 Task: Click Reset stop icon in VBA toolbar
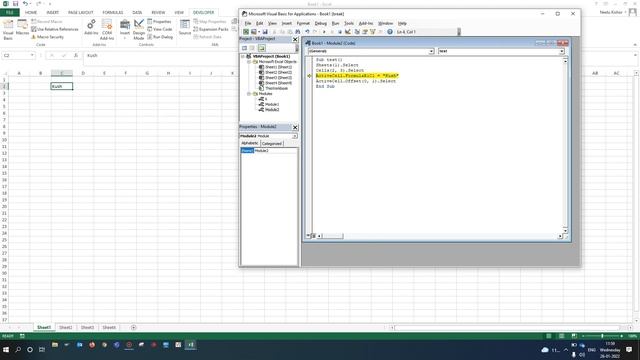[340, 32]
